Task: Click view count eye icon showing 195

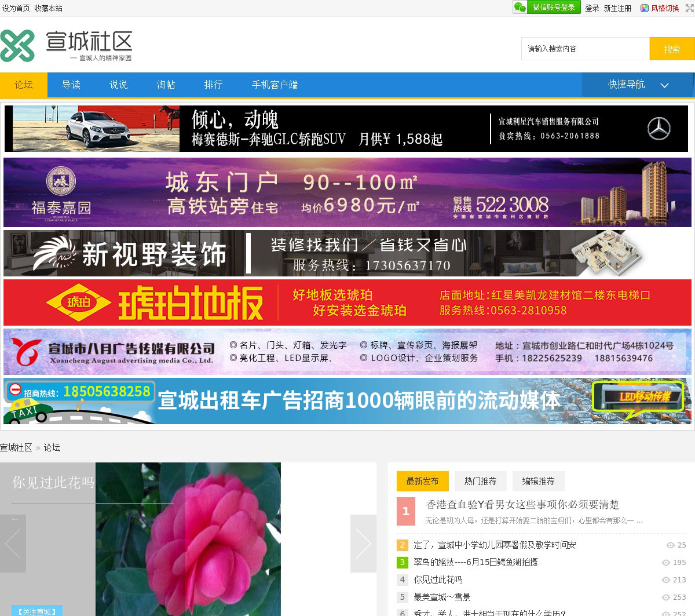Action: pos(666,563)
